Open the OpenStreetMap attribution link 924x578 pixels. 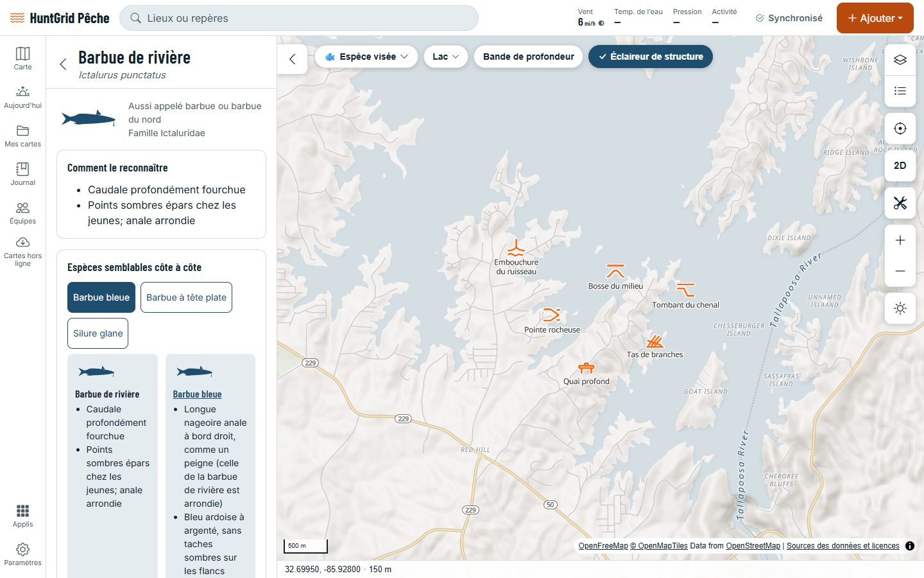[x=753, y=546]
